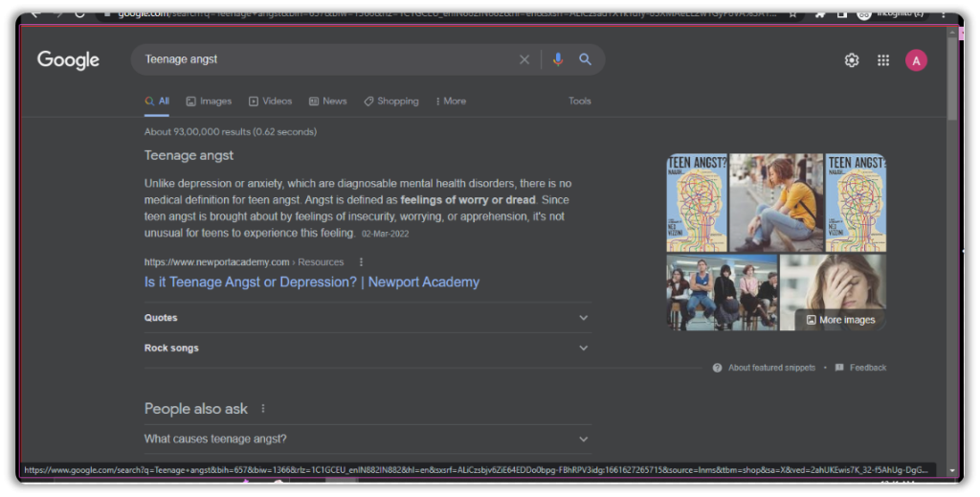
Task: Send Feedback on the snippet
Action: click(860, 368)
